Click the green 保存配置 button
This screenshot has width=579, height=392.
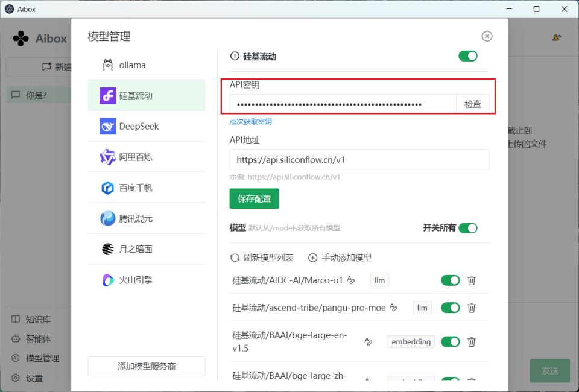point(254,198)
